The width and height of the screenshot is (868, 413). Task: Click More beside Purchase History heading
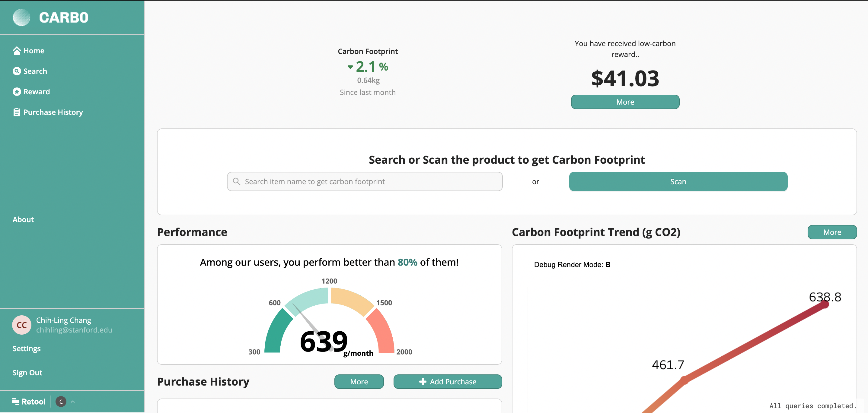pos(359,381)
